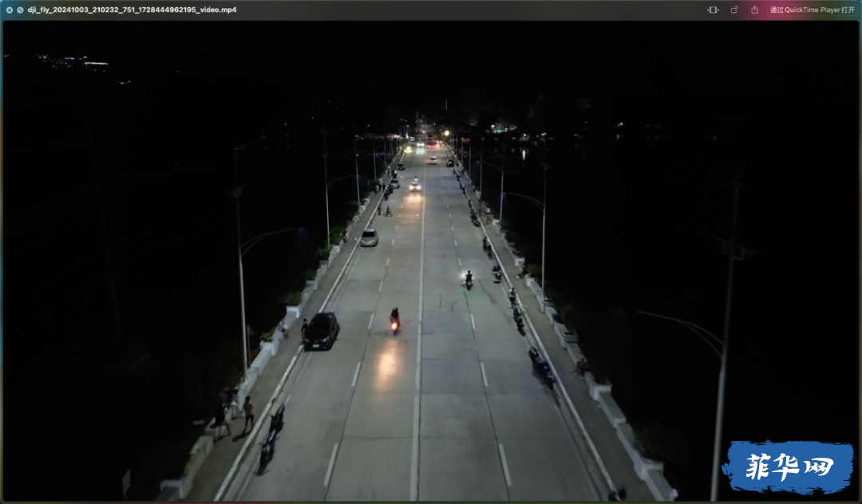
Task: Click the motorcycle with the red tail light
Action: click(395, 321)
